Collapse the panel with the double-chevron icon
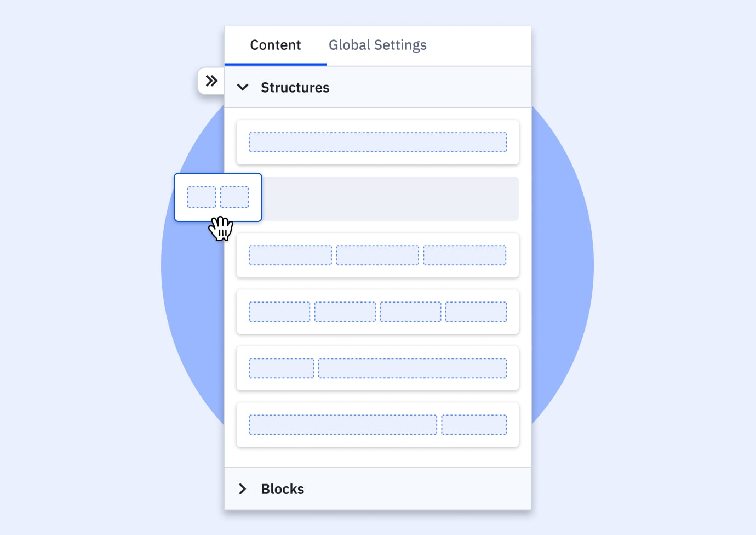Viewport: 756px width, 535px height. 211,81
